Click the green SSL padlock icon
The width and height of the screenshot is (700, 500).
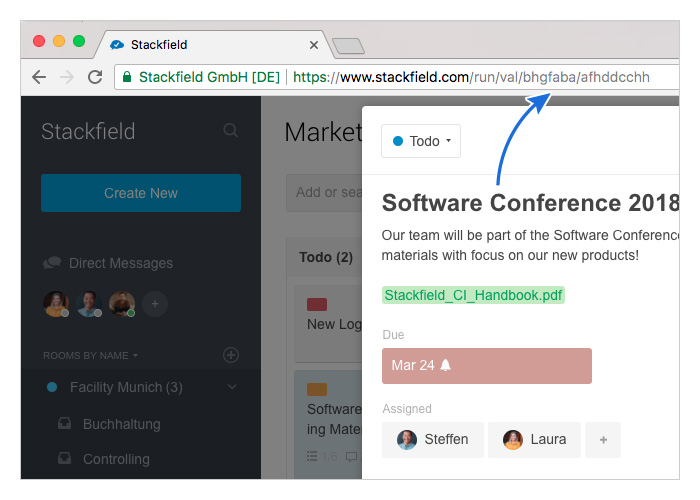[127, 77]
